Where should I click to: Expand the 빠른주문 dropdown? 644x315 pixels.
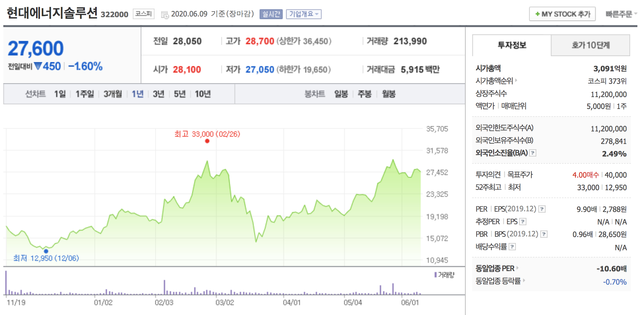(x=621, y=14)
